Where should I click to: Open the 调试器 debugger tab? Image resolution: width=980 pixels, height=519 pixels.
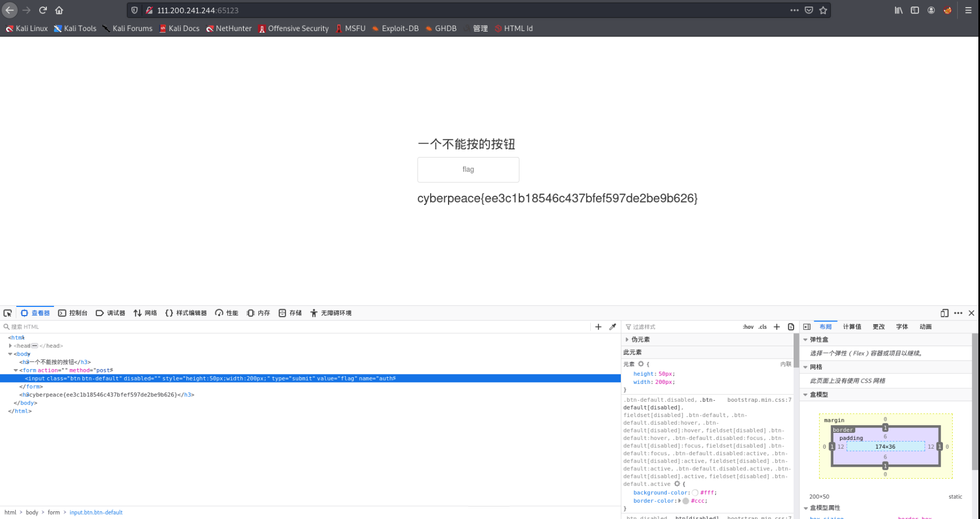pos(111,313)
